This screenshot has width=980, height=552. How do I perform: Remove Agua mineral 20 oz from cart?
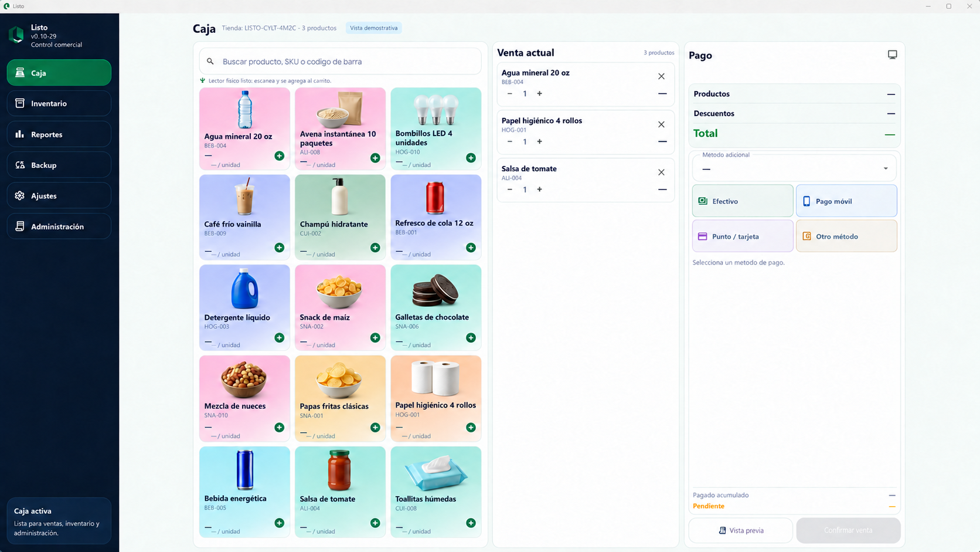click(661, 76)
